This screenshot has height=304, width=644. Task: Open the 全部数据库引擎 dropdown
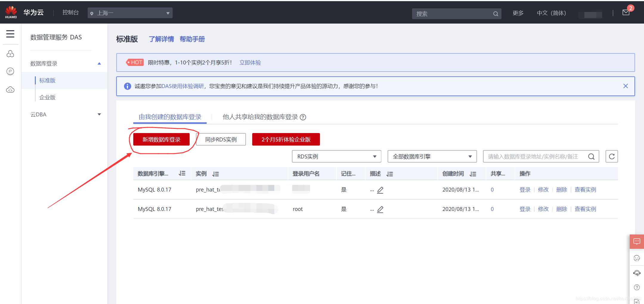tap(432, 156)
